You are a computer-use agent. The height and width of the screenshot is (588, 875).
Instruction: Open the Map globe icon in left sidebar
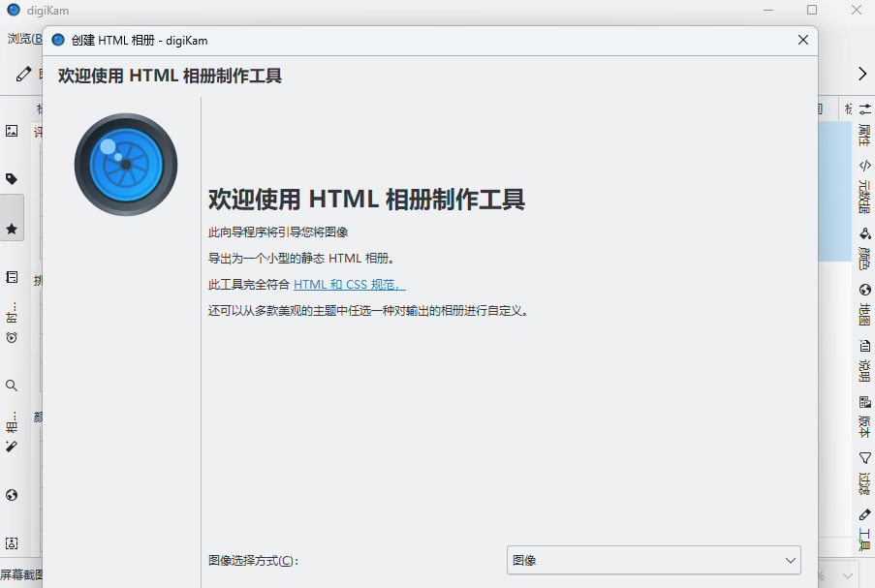click(x=12, y=495)
